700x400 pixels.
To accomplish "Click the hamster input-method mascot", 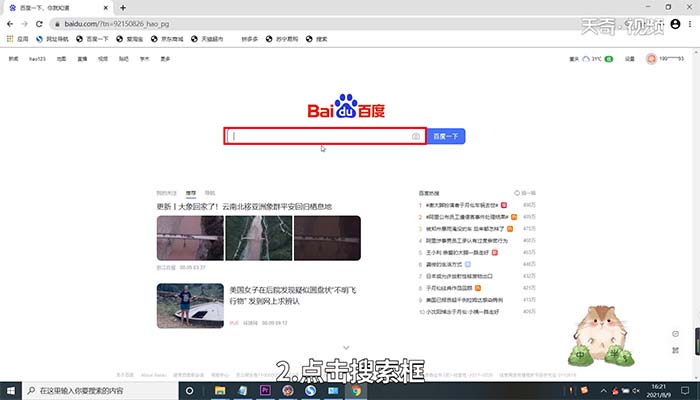I will [x=601, y=336].
